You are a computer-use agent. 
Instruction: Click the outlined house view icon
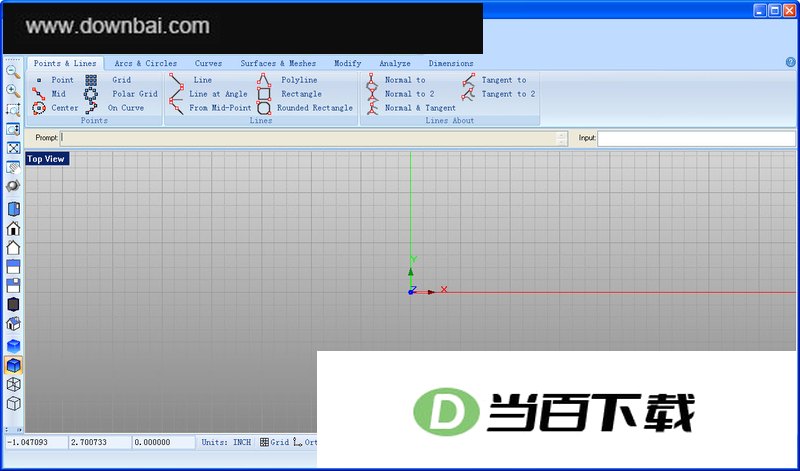click(x=13, y=247)
